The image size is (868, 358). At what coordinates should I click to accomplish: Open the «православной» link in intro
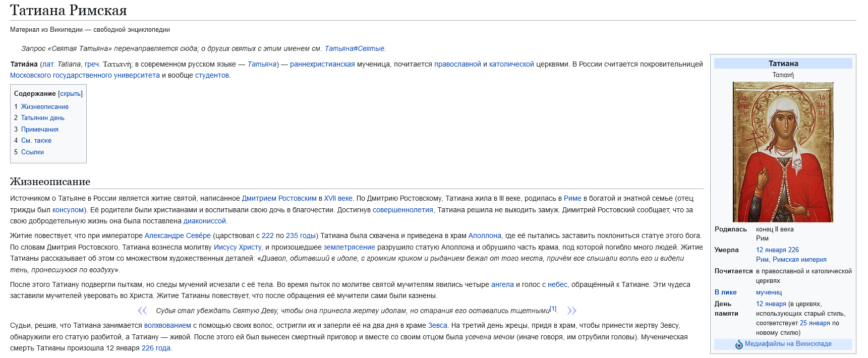coord(457,65)
